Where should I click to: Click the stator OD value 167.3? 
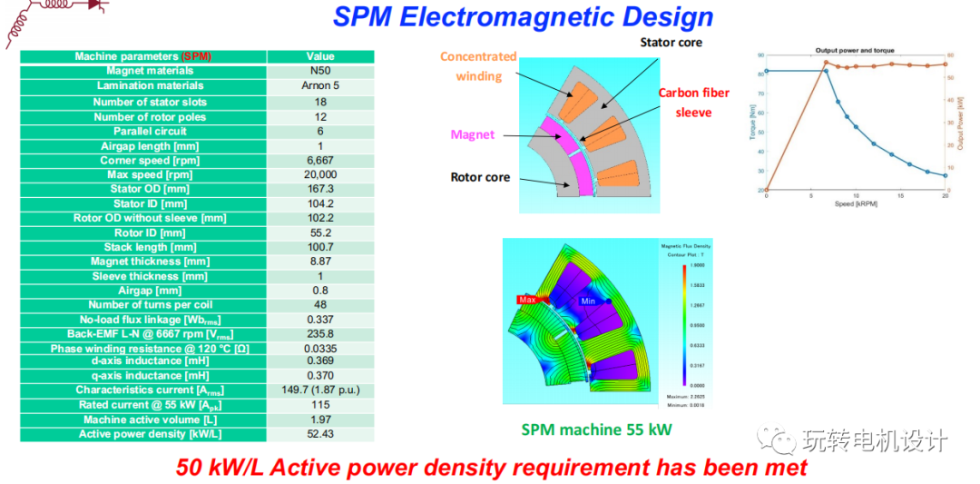click(x=320, y=189)
